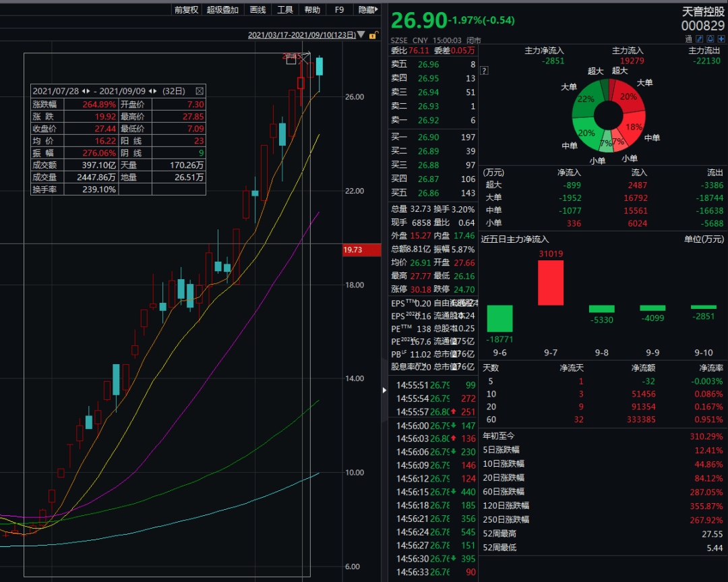This screenshot has width=728, height=582.
Task: Click the 涨跌幅 value 264.89%
Action: [99, 105]
